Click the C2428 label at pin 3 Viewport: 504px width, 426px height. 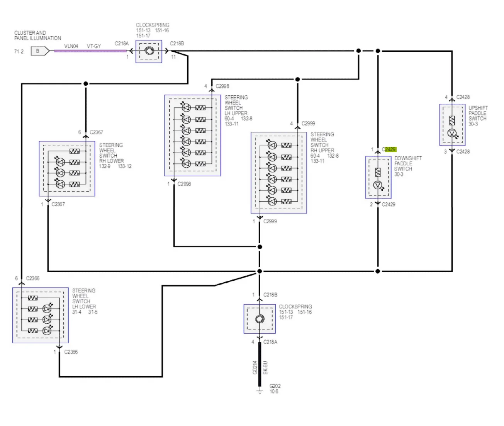pyautogui.click(x=463, y=151)
